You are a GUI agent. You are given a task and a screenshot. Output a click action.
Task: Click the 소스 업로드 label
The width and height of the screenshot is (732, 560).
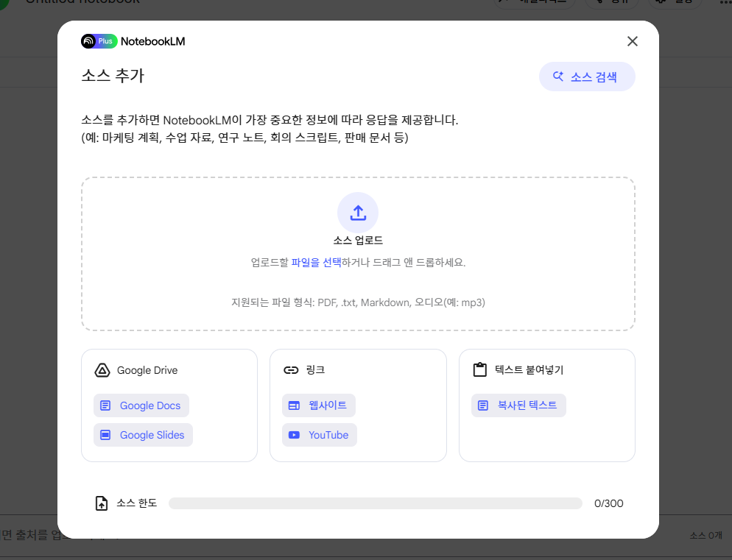click(358, 241)
